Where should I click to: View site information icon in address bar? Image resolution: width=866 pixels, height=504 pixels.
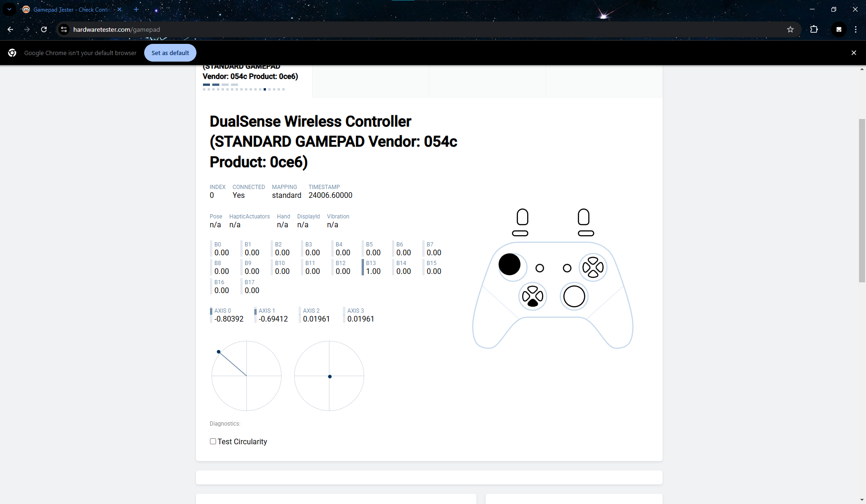click(64, 29)
